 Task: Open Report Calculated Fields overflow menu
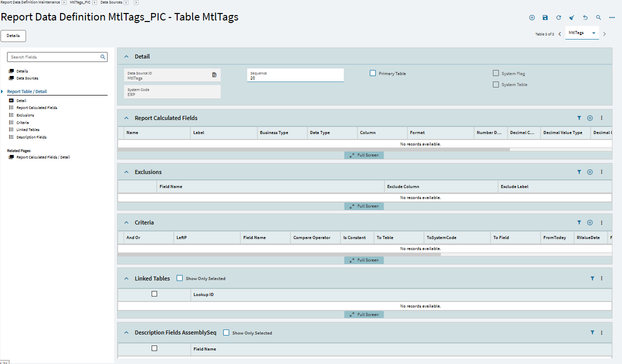click(601, 118)
